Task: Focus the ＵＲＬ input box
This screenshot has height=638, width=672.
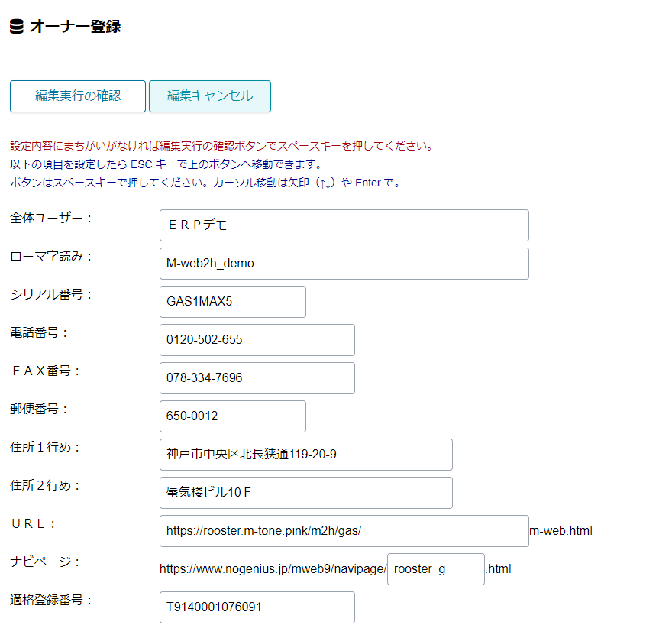Action: (344, 531)
